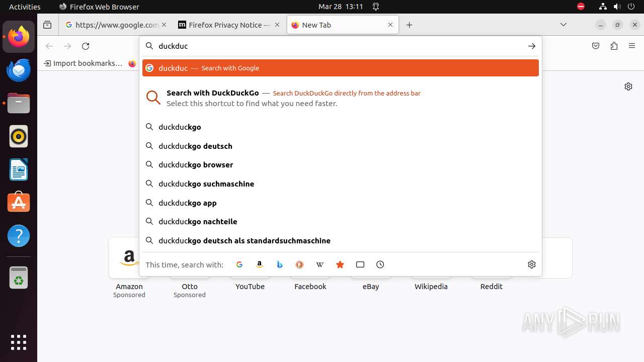Image resolution: width=644 pixels, height=362 pixels.
Task: Pick suggestion 'duckduckgo browser'
Action: click(x=341, y=165)
